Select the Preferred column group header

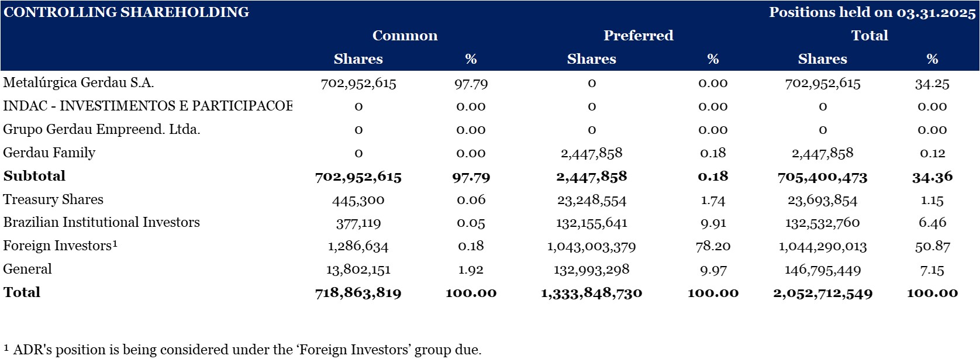click(x=638, y=36)
